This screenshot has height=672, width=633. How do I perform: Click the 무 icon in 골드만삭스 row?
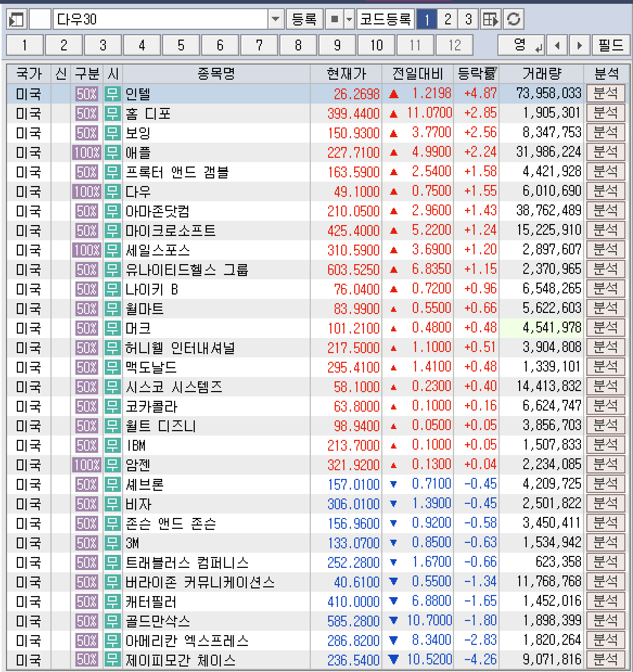(x=112, y=621)
